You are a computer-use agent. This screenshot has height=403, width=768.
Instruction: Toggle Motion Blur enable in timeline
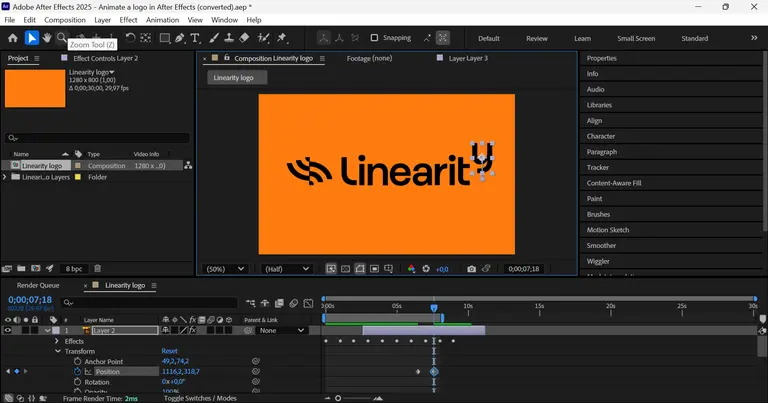pos(293,303)
